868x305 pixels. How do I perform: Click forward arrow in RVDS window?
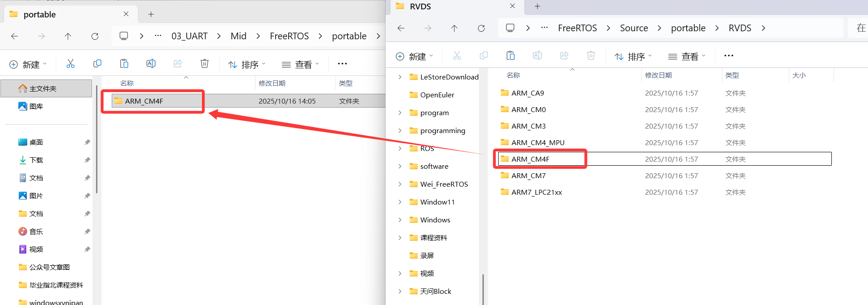click(x=428, y=28)
